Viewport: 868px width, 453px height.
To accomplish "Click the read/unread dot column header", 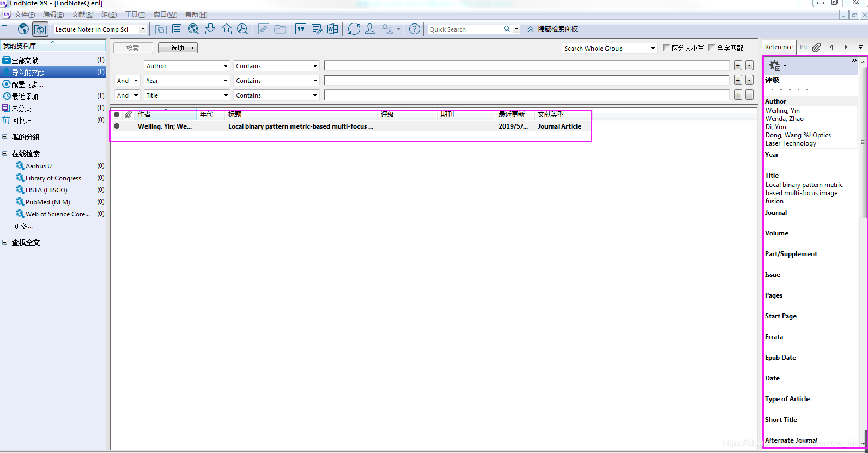I will (117, 114).
